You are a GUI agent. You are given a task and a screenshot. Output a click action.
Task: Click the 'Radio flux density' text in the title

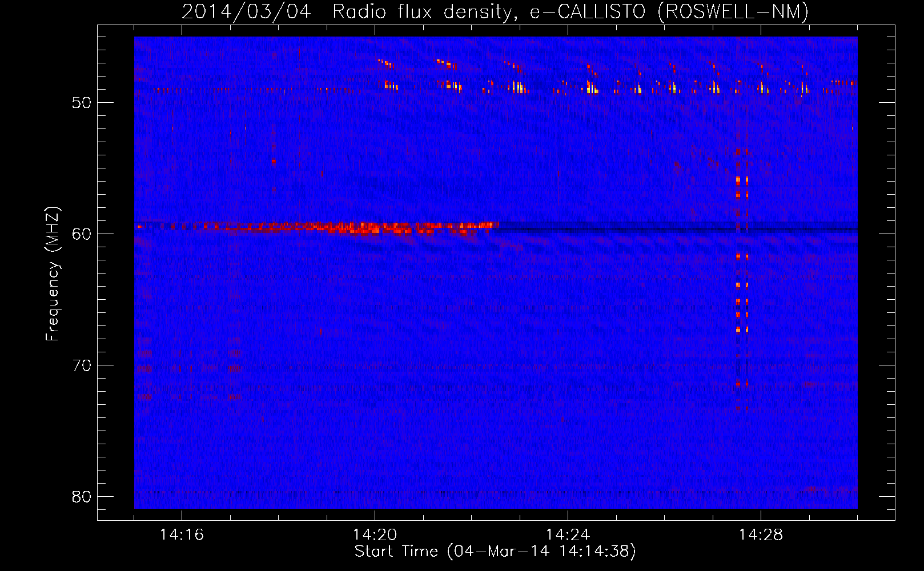point(422,12)
